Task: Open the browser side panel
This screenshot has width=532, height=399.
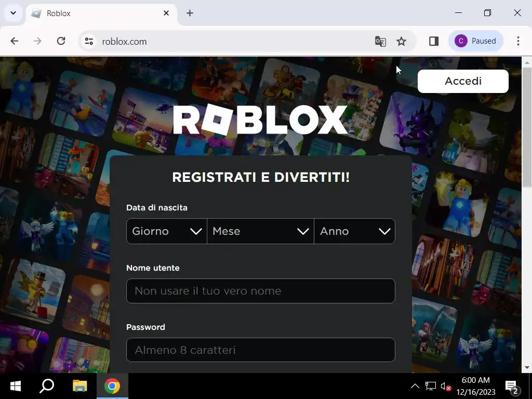Action: tap(434, 41)
